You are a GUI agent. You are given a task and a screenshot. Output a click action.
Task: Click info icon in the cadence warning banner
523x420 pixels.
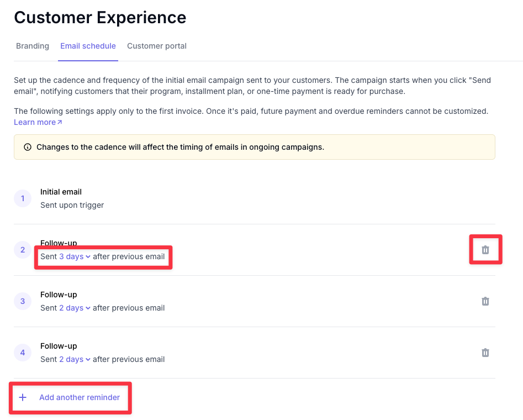(x=28, y=147)
